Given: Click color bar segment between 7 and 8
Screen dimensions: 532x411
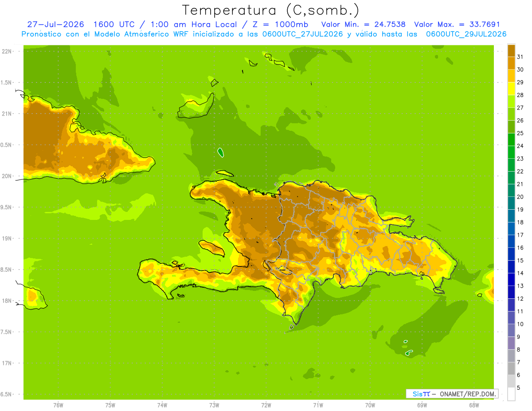Looking at the screenshot, I should tap(511, 356).
